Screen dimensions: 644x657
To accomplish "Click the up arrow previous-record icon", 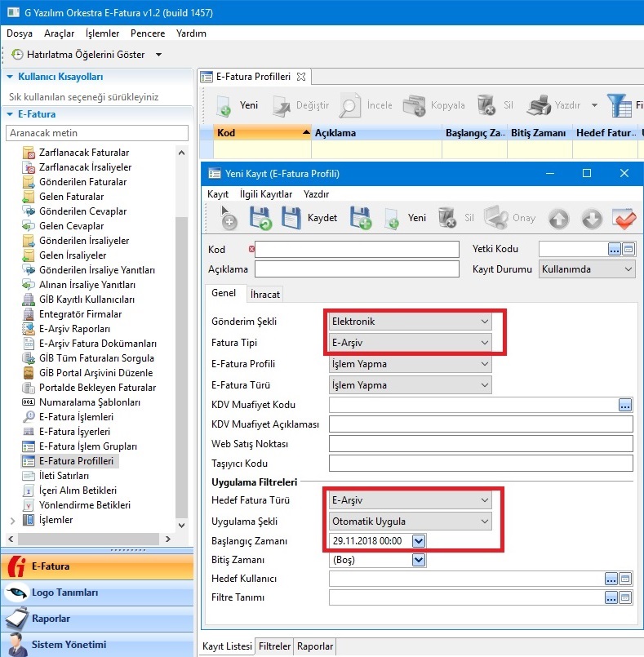I will click(x=559, y=218).
